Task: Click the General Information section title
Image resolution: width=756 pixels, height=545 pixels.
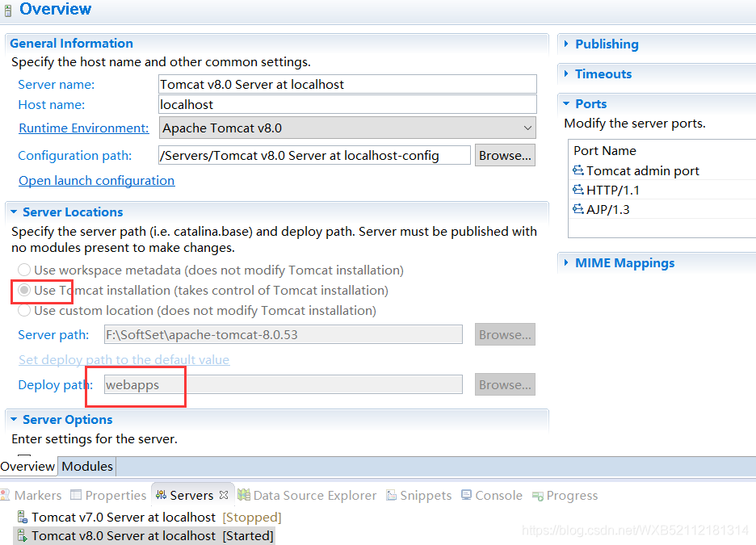Action: tap(71, 44)
